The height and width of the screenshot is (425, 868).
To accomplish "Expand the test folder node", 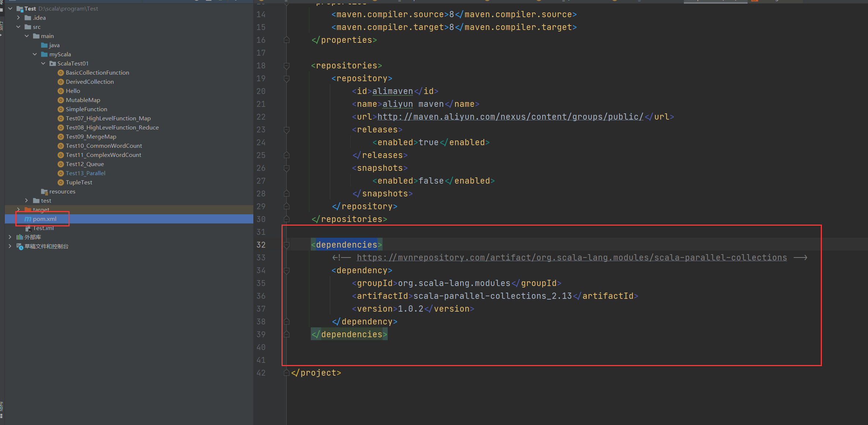I will coord(26,200).
